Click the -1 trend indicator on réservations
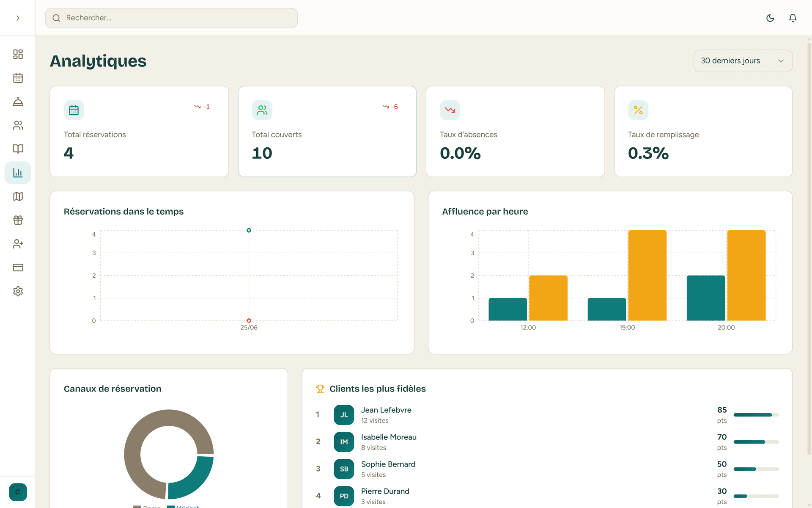The height and width of the screenshot is (508, 812). coord(202,107)
